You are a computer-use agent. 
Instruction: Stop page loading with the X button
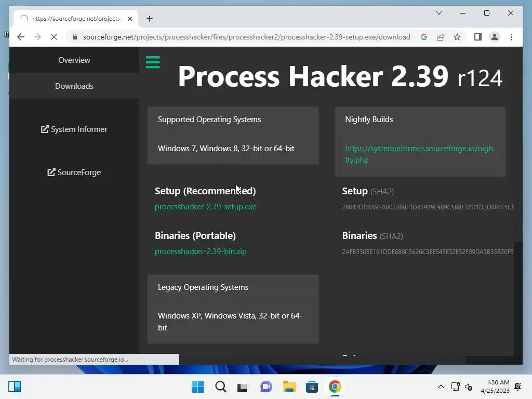click(54, 37)
